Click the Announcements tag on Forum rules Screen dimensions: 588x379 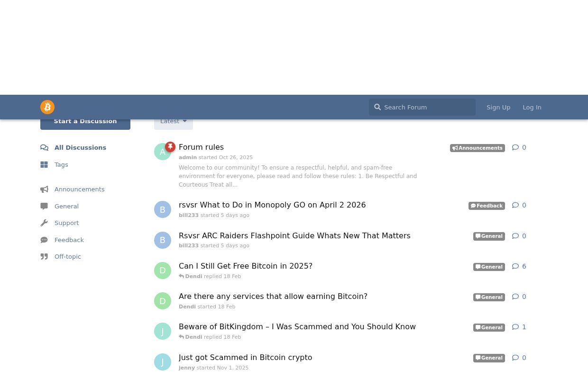coord(477,148)
